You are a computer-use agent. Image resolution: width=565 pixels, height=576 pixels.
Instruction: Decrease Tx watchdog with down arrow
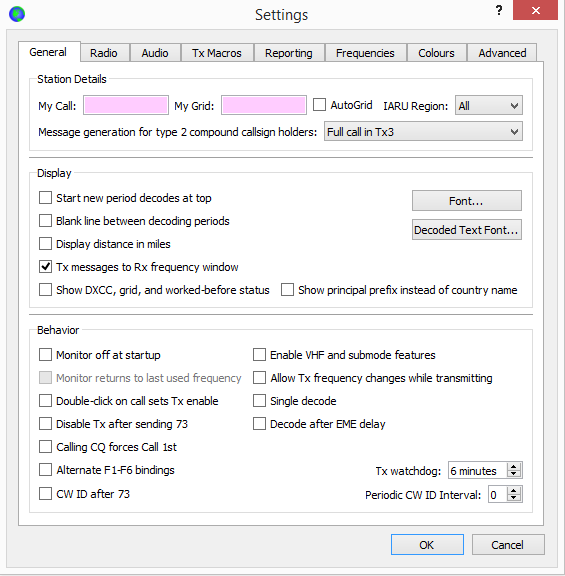[514, 474]
